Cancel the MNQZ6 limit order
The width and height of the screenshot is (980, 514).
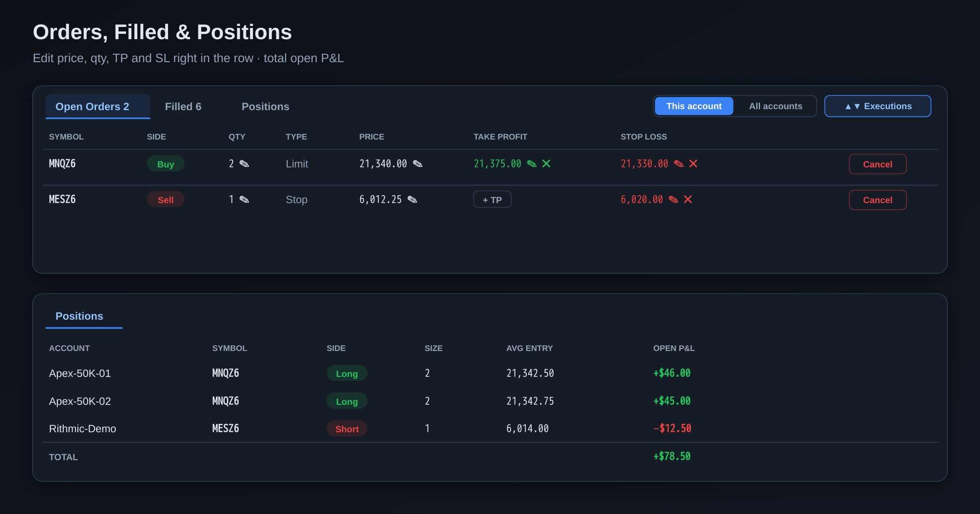click(x=878, y=164)
